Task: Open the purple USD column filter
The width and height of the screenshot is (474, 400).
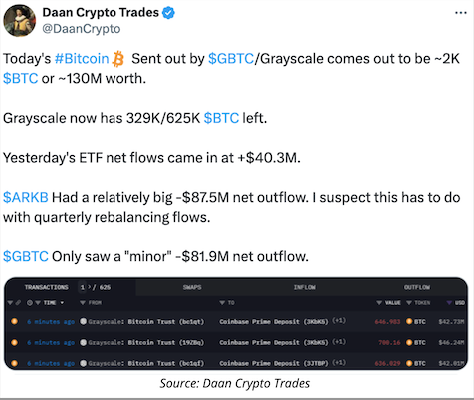Action: click(450, 303)
